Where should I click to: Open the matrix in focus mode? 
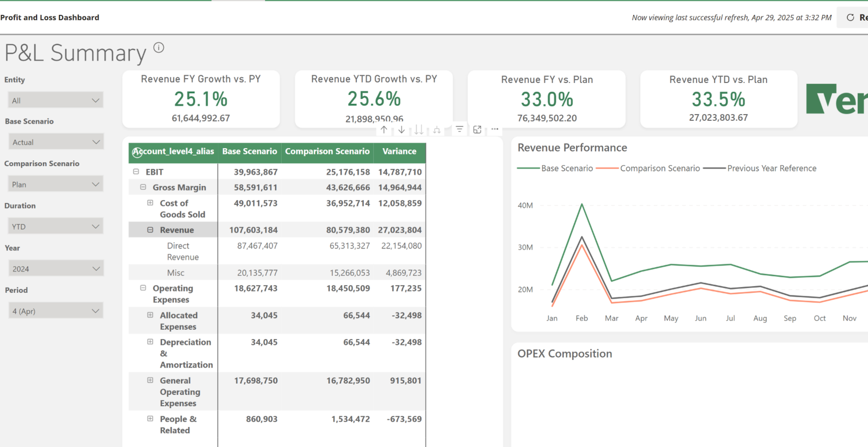click(477, 129)
